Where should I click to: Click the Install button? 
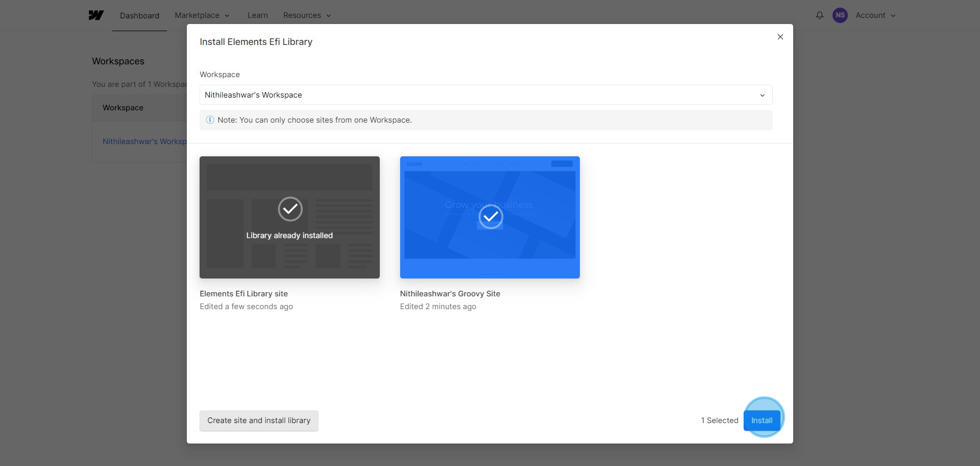[762, 421]
